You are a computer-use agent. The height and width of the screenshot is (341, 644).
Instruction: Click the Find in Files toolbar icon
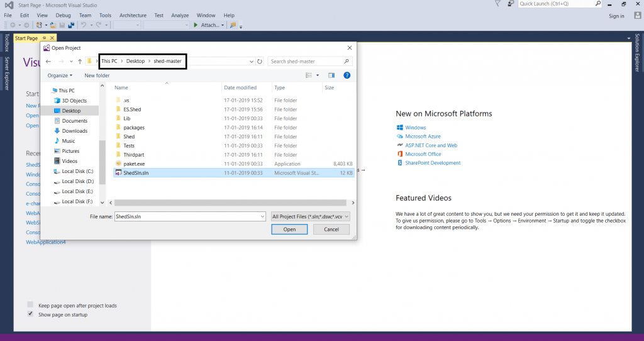coord(233,25)
